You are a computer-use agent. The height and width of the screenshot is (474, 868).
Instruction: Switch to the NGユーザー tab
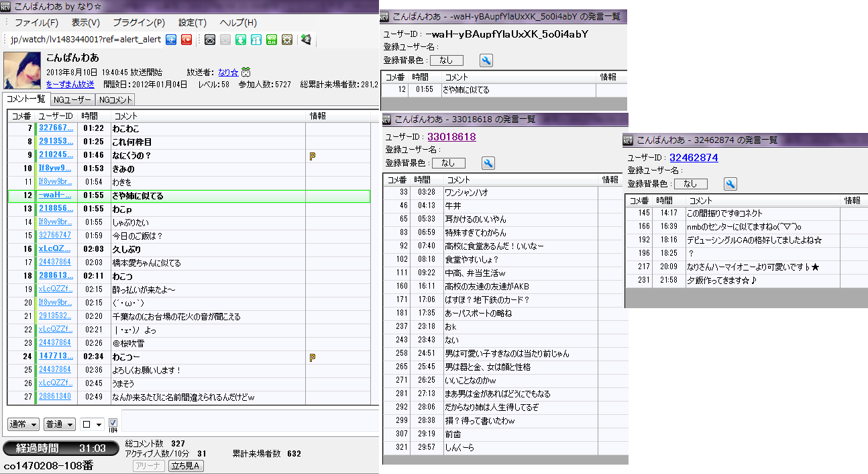pos(72,99)
